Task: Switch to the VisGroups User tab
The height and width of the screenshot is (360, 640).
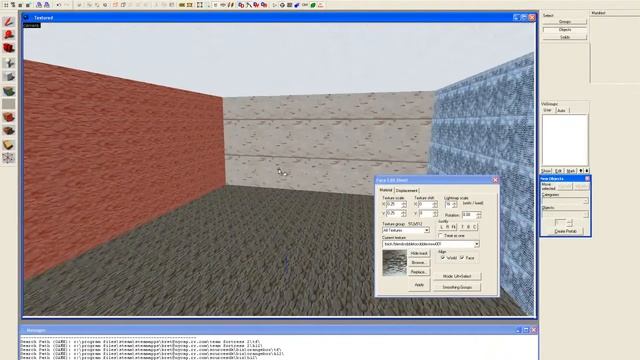Action: [x=547, y=110]
